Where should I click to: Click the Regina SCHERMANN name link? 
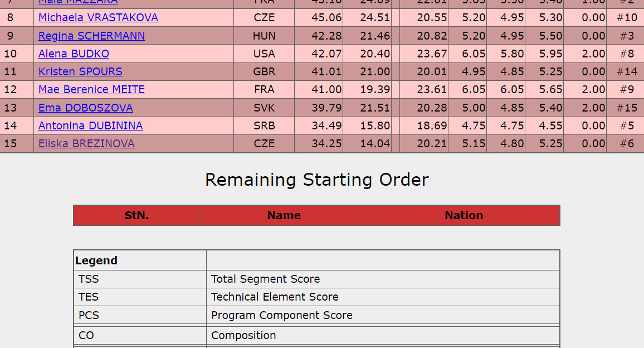click(91, 36)
